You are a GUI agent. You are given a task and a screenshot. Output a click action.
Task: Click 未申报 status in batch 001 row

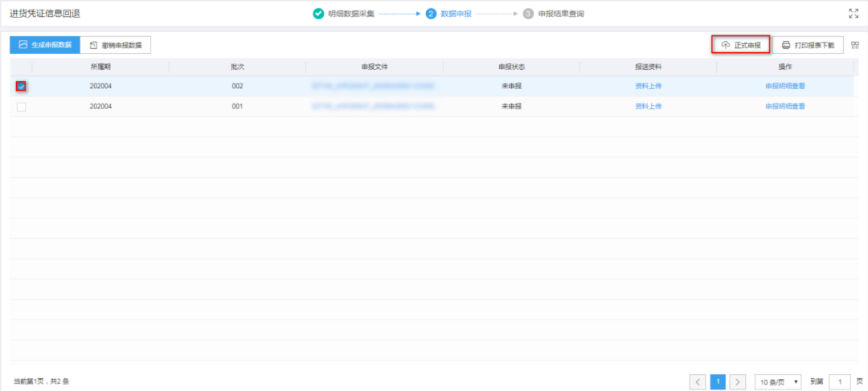click(x=511, y=107)
